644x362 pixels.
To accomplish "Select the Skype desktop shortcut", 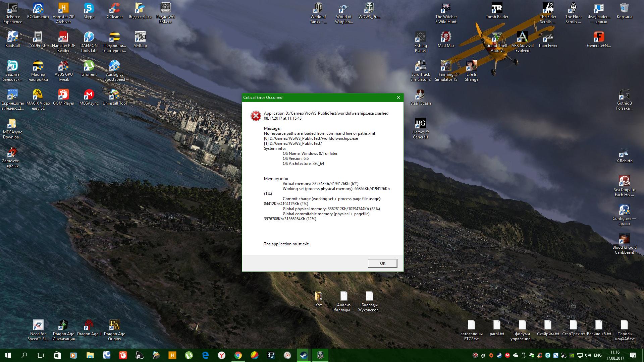I will pyautogui.click(x=89, y=11).
